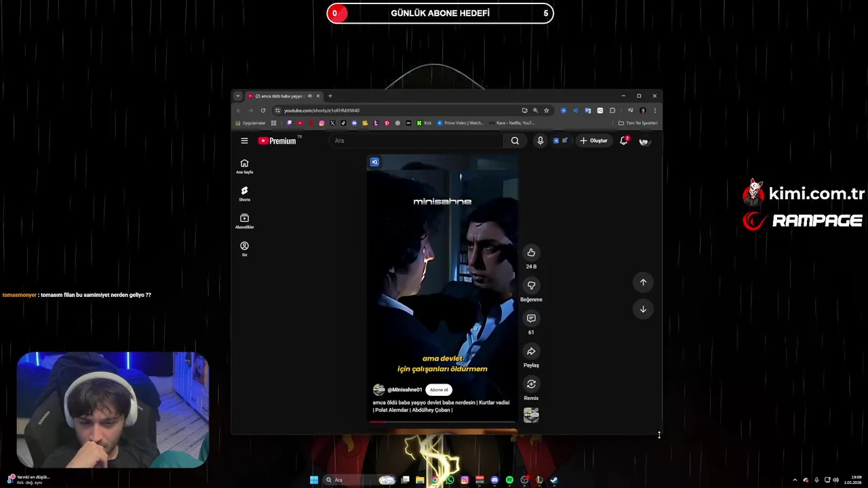Screen dimensions: 868x488
Task: Open @Minisahne01 channel link
Action: tap(405, 390)
